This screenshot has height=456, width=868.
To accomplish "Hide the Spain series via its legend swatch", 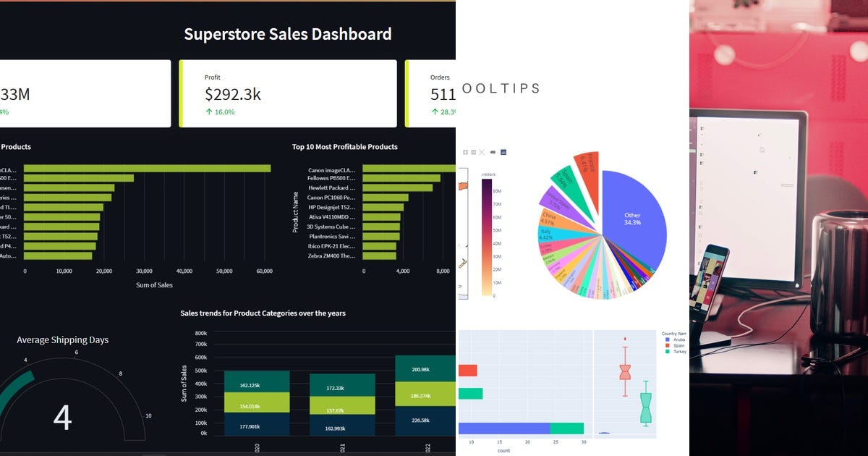I will [668, 346].
